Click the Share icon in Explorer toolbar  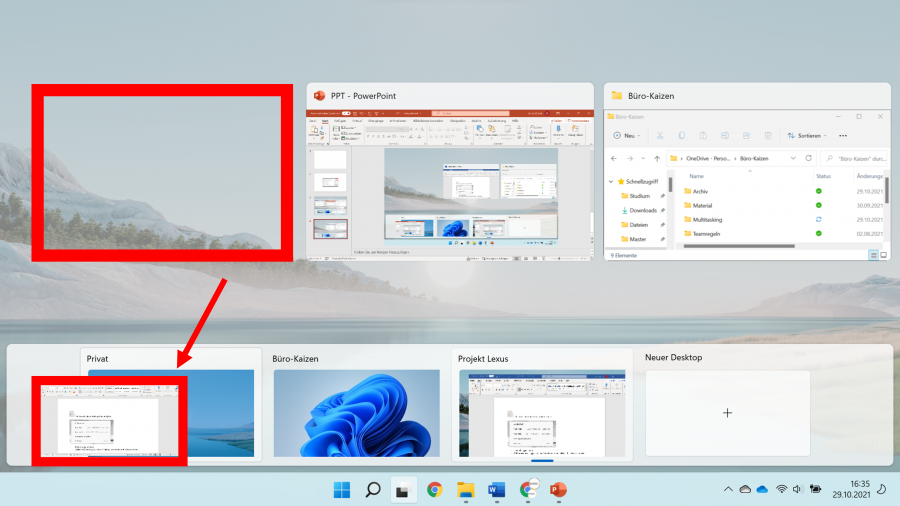tap(746, 136)
